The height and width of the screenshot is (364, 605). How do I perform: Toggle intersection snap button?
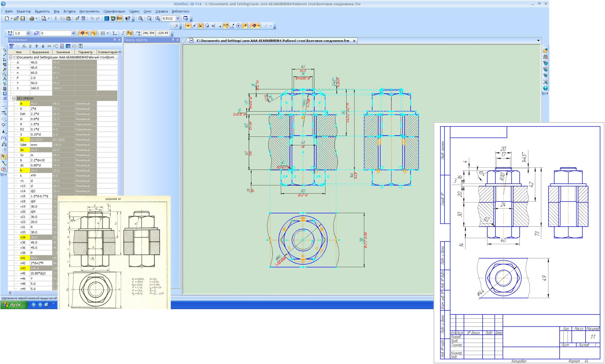pyautogui.click(x=201, y=26)
